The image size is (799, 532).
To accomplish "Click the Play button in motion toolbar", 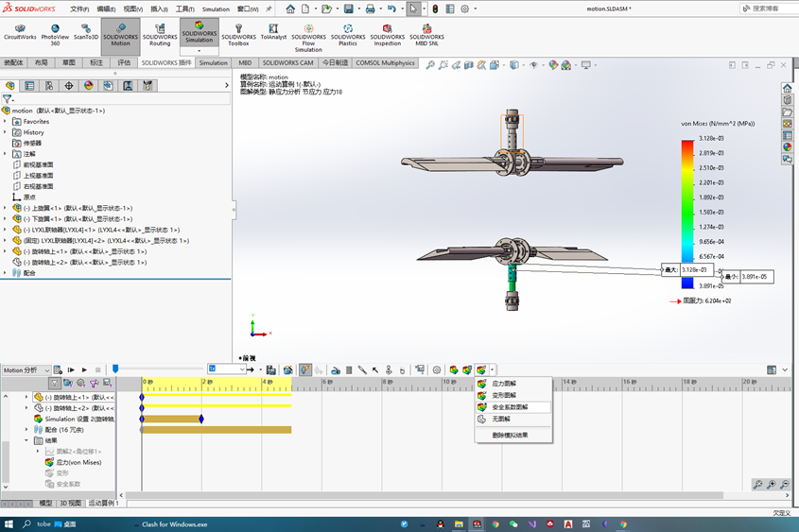I will click(84, 370).
